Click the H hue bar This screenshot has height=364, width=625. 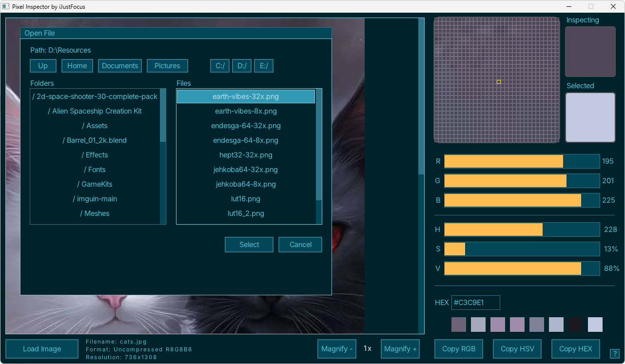[x=522, y=230]
